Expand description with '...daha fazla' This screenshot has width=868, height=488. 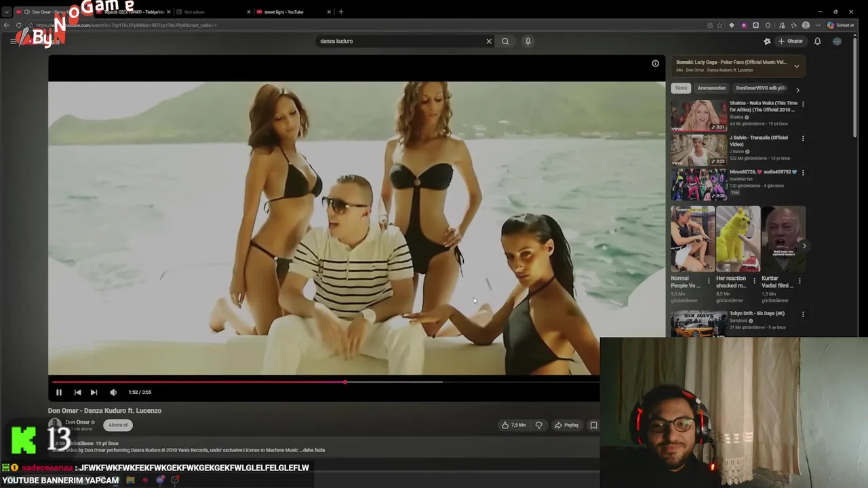313,450
